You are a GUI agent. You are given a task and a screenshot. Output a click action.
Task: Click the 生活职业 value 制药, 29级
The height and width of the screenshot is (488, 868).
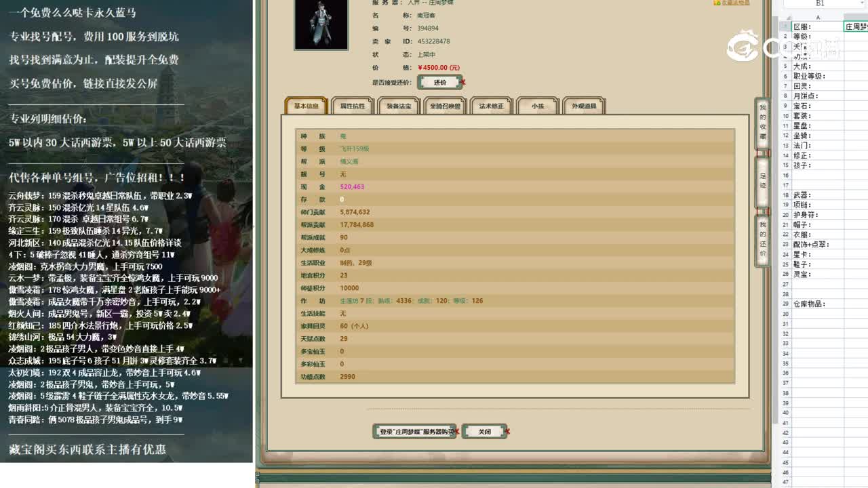coord(355,263)
